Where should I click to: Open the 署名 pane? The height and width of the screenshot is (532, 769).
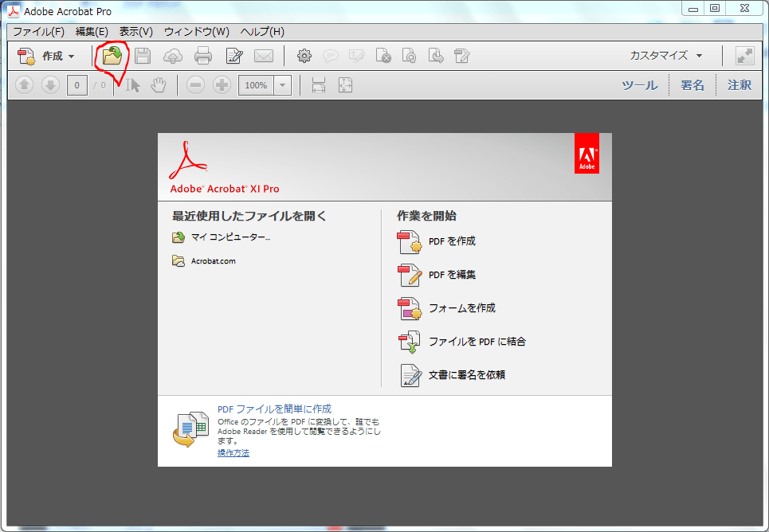692,85
